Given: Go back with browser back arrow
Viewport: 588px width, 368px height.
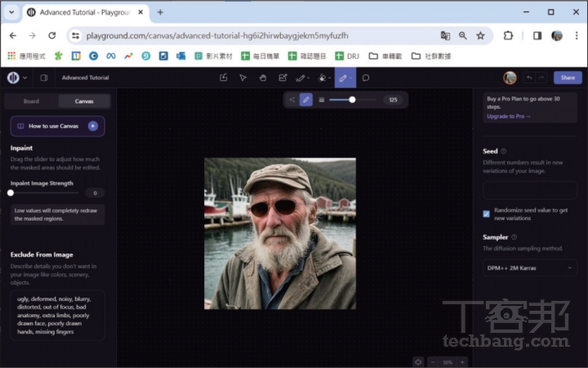Looking at the screenshot, I should tap(13, 36).
